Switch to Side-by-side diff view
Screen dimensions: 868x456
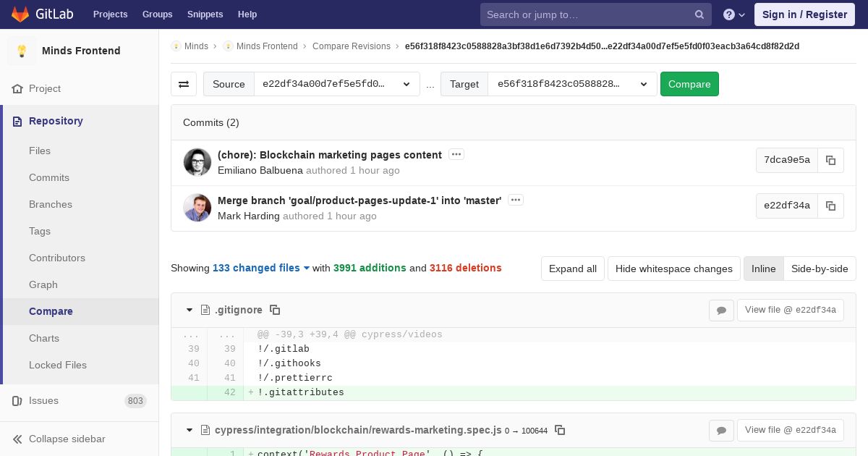coord(820,269)
